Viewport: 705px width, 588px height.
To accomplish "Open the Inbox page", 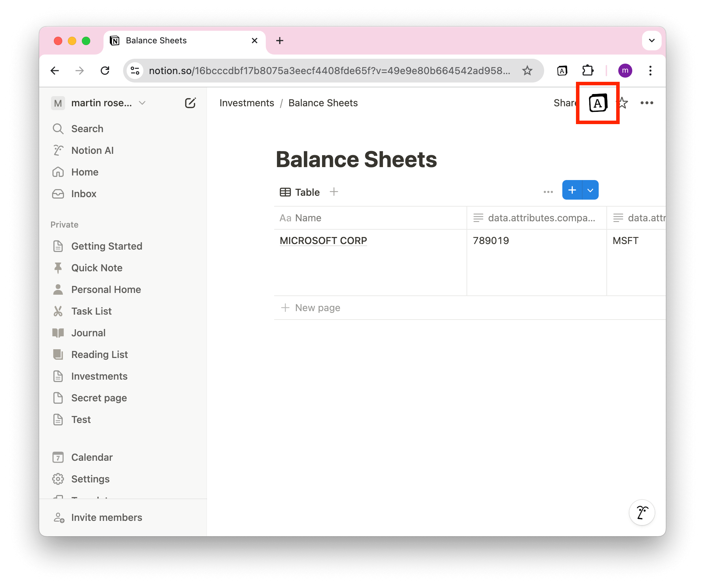I will (x=84, y=194).
